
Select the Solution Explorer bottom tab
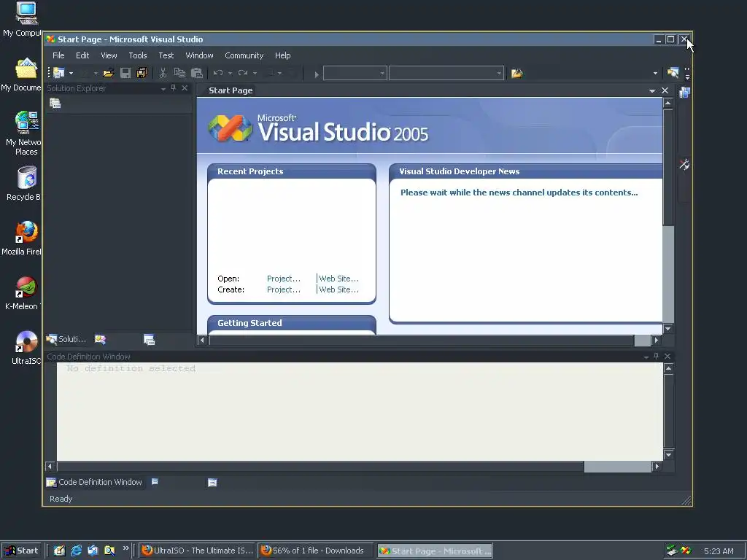click(66, 339)
